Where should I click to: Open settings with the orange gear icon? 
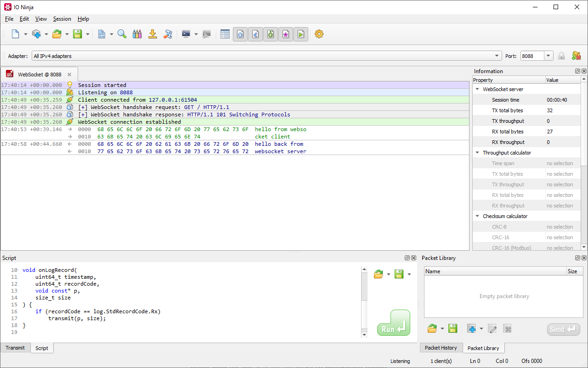(x=319, y=34)
